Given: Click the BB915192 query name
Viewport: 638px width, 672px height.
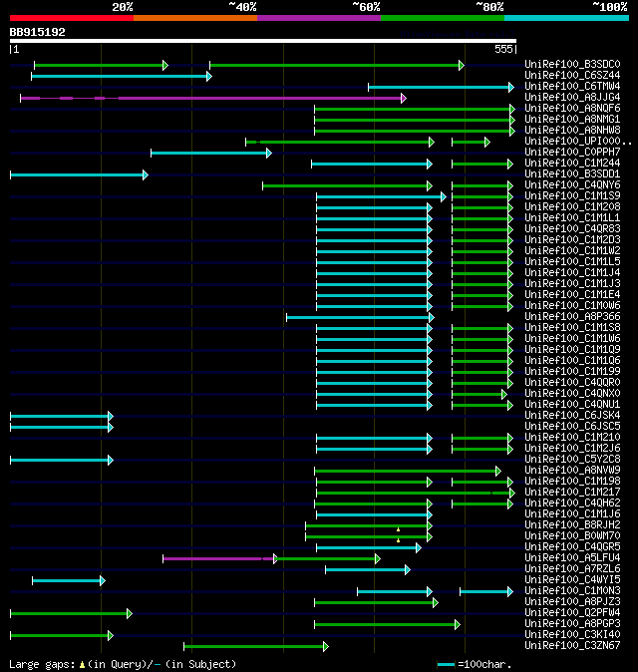Looking at the screenshot, I should 37,32.
